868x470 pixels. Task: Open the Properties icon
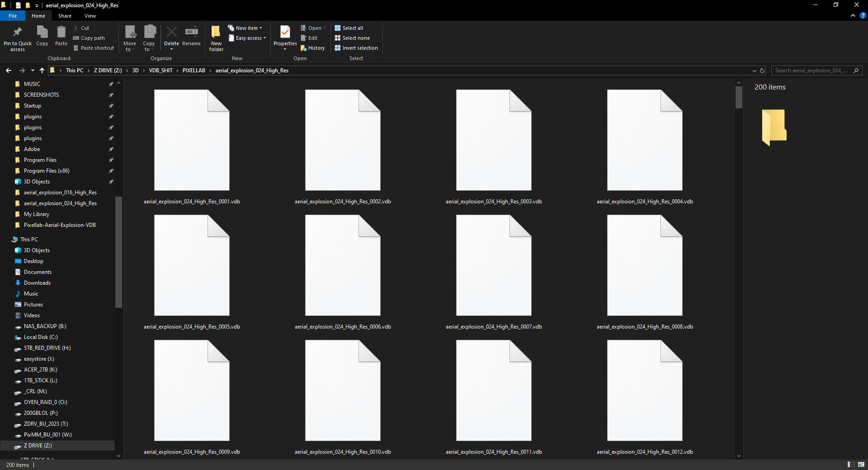(285, 32)
